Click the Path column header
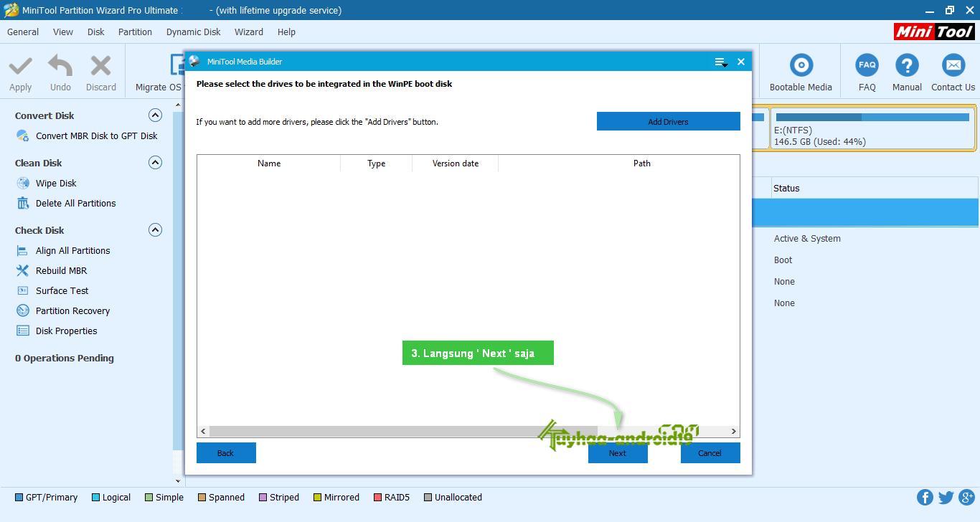980x522 pixels. click(x=642, y=163)
